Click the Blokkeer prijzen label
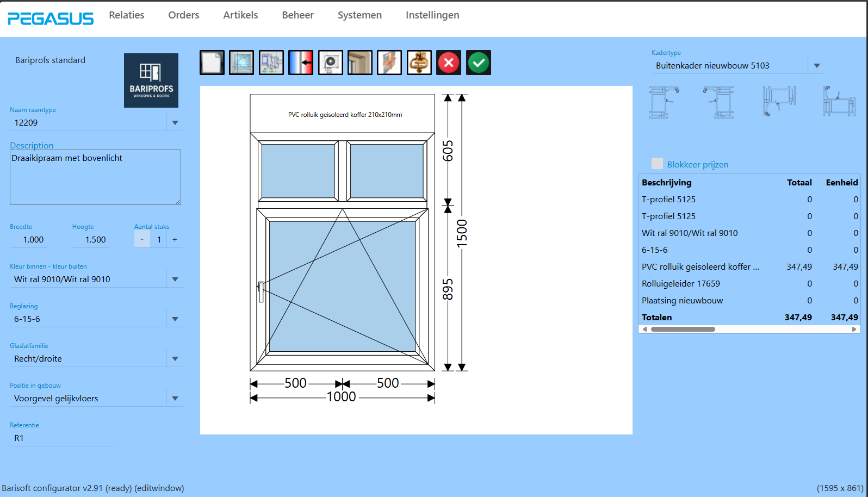Screen dimensions: 868x497 (698, 164)
